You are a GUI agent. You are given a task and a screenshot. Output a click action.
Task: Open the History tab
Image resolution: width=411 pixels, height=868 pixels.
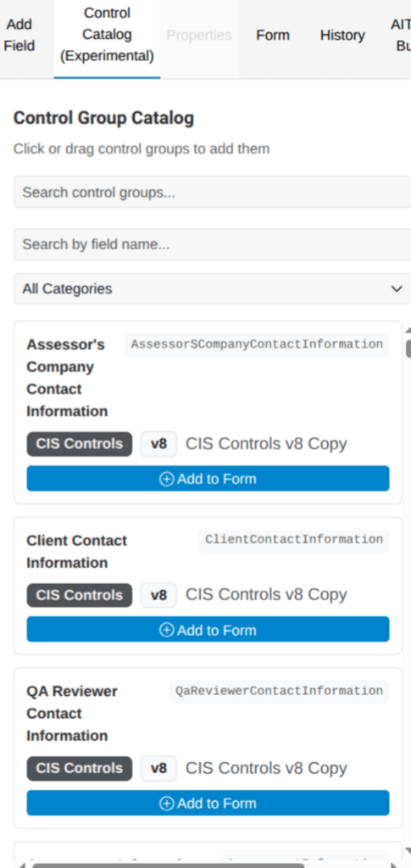pyautogui.click(x=342, y=36)
